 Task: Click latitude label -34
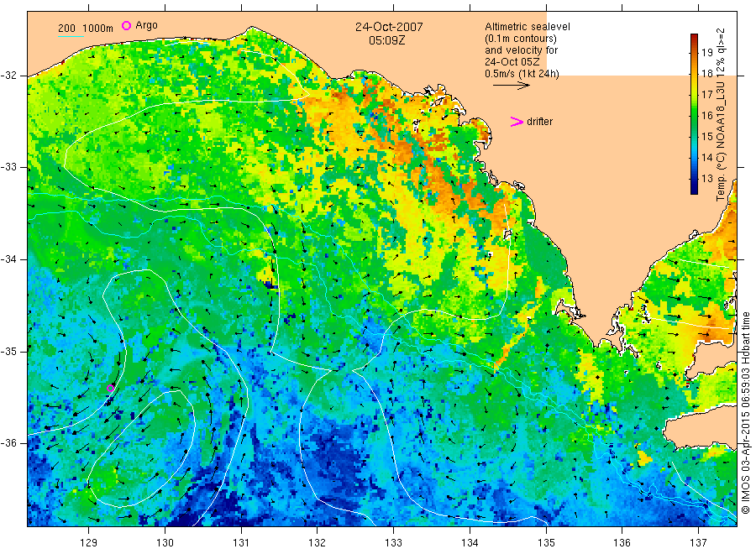pyautogui.click(x=8, y=259)
